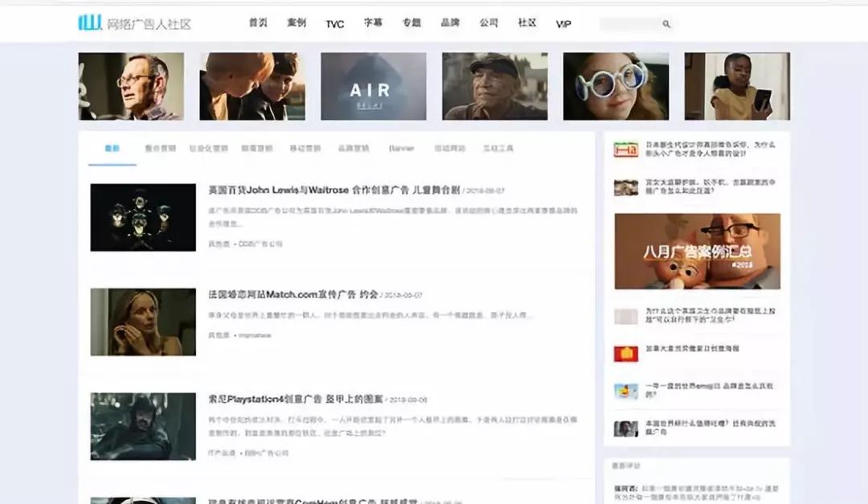
Task: Open the VIP navigation item
Action: (563, 23)
